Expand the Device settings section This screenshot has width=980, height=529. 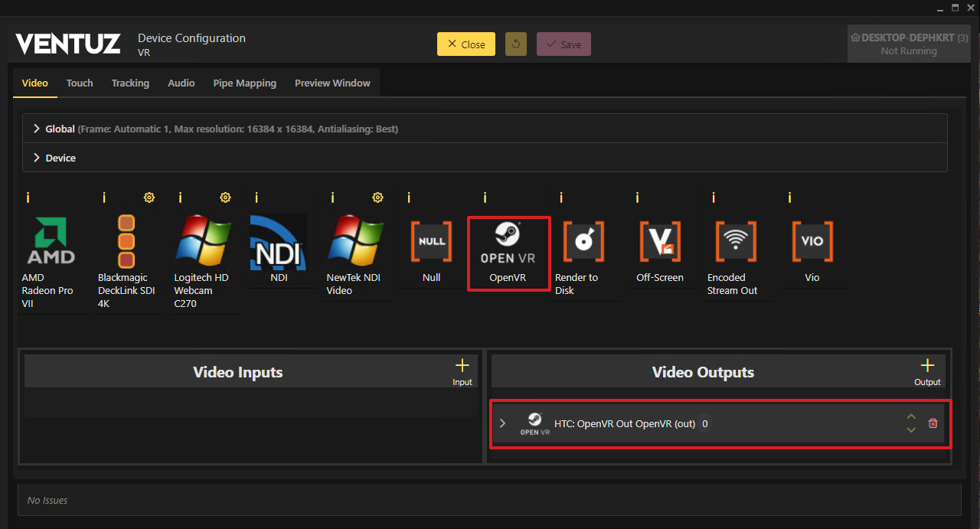coord(37,158)
